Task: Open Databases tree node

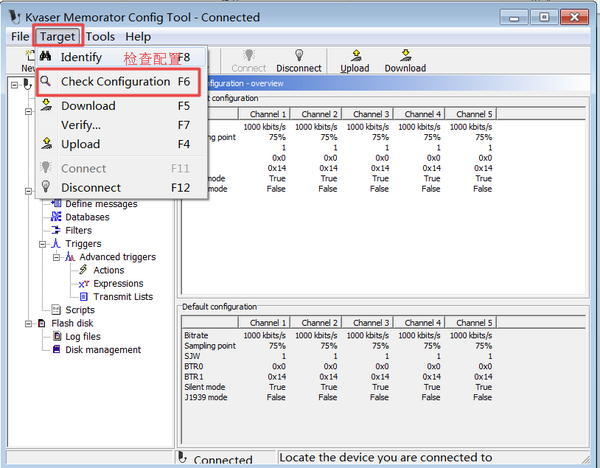Action: (x=87, y=217)
